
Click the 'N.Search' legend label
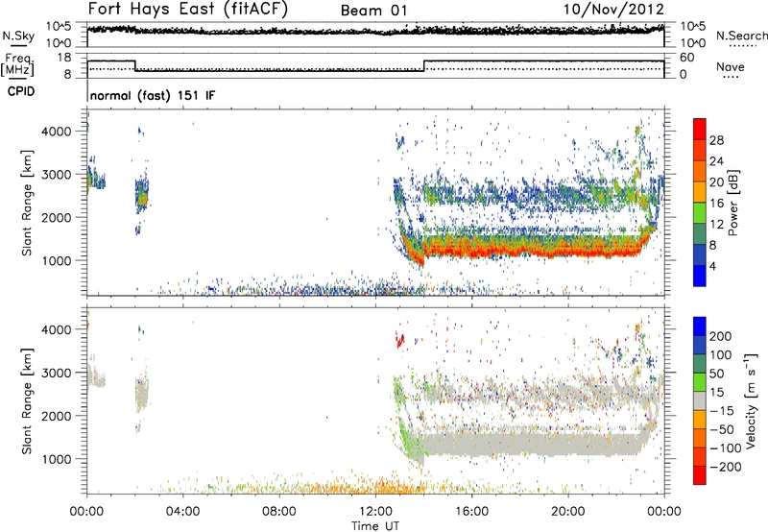tap(741, 36)
